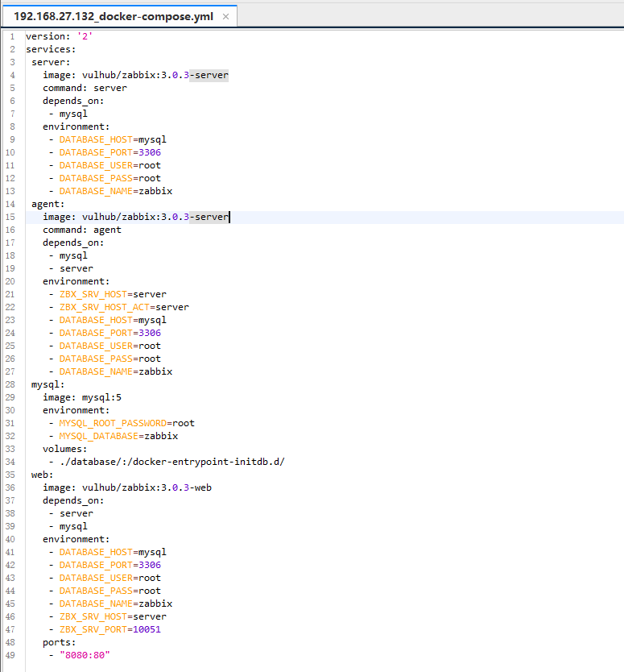Click "DATABASE_PASS=root" on line 12

pyautogui.click(x=110, y=178)
